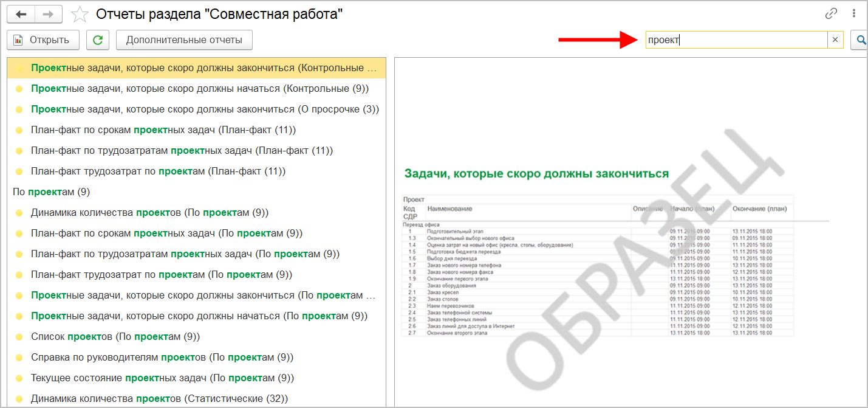The height and width of the screenshot is (408, 868).
Task: Add page to favorites with star icon
Action: click(x=80, y=14)
